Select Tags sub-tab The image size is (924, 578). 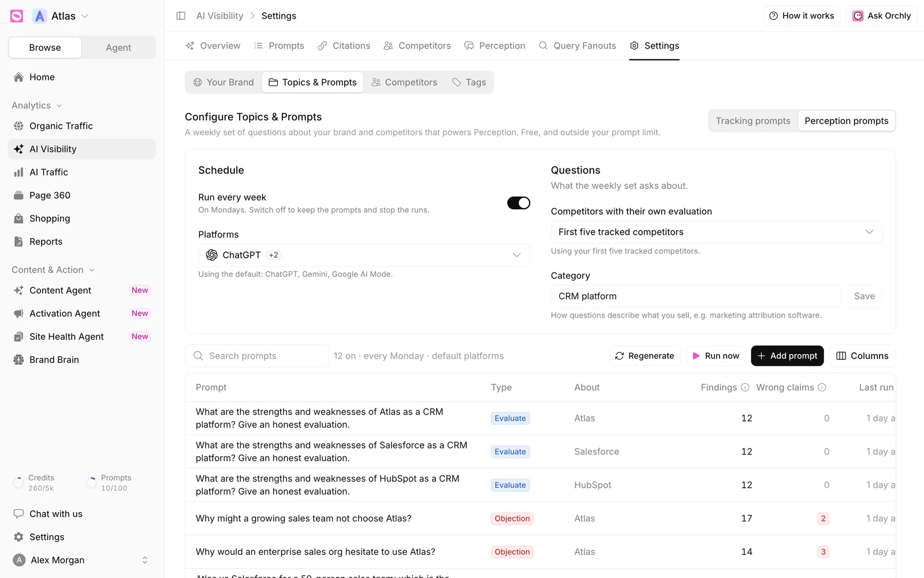click(469, 82)
